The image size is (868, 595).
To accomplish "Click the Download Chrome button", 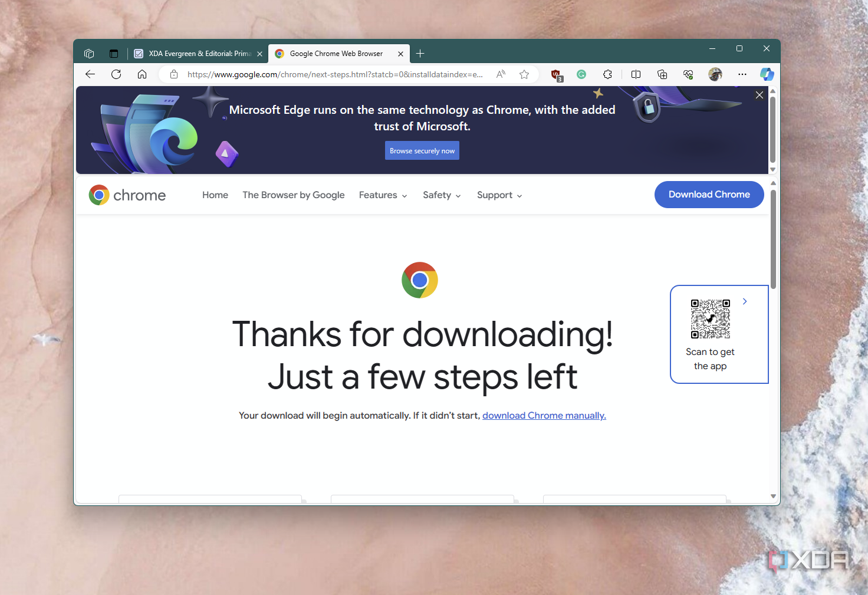I will point(709,195).
